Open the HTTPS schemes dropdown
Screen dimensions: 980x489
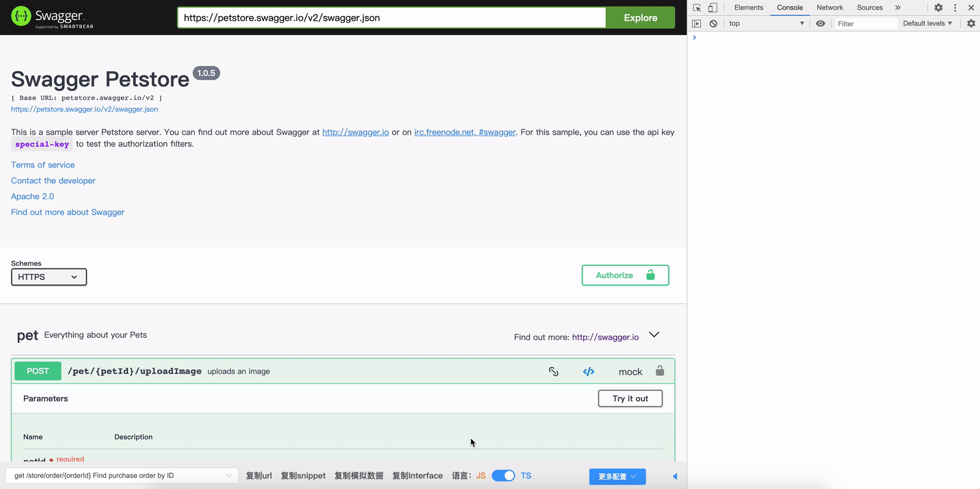click(49, 277)
